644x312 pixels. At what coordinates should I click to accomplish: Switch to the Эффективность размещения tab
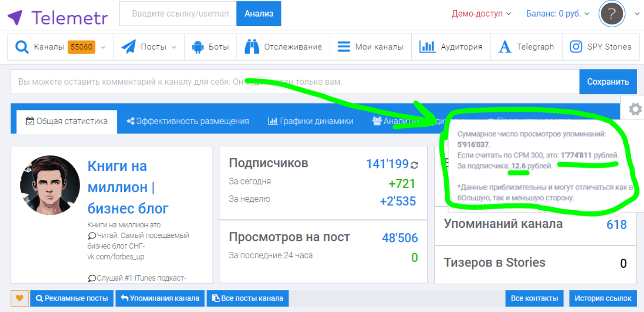188,121
